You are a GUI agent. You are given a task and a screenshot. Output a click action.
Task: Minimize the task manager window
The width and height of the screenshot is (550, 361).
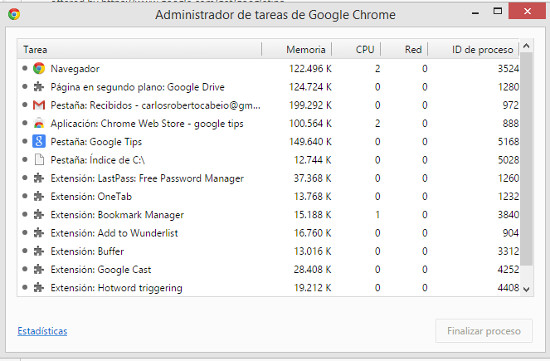(475, 12)
